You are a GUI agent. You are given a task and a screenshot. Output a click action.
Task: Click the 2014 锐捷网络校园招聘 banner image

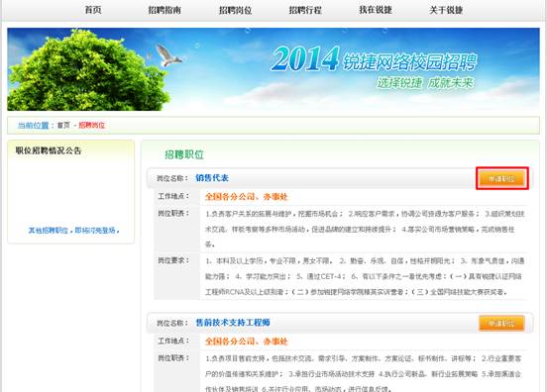point(273,69)
